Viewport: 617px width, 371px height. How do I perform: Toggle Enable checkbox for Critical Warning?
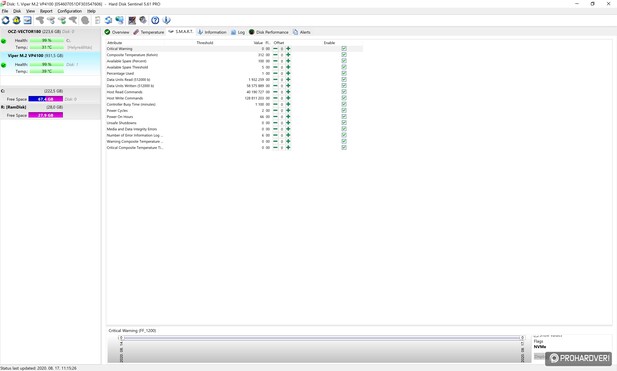344,48
